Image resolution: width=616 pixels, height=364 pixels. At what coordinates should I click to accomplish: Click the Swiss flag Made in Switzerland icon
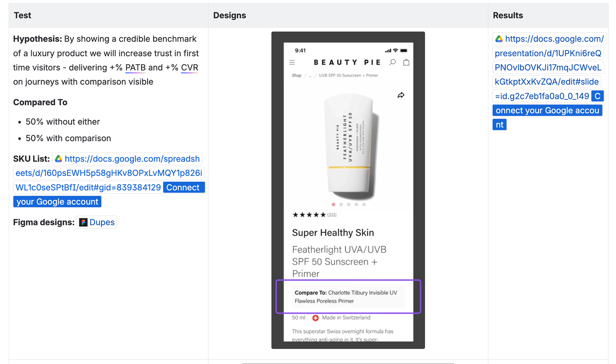click(315, 318)
